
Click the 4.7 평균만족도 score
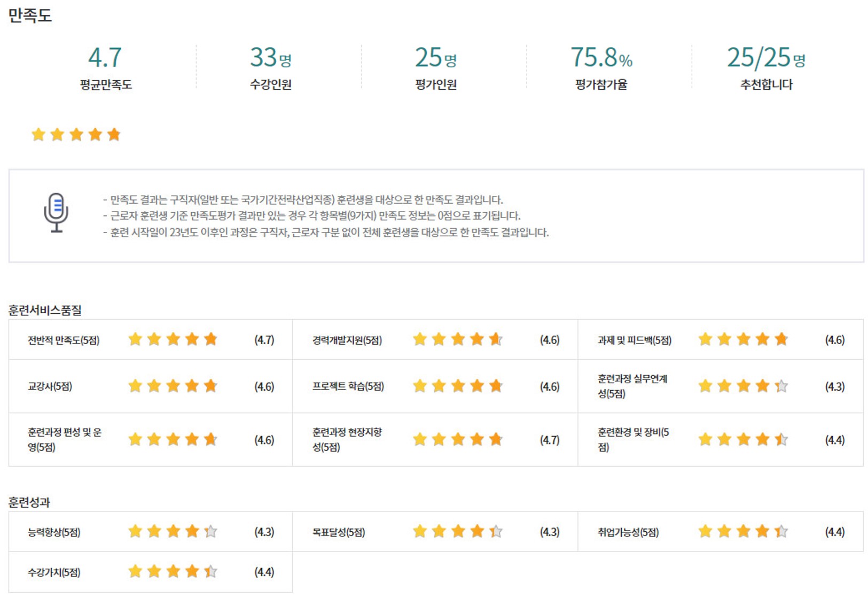(x=105, y=58)
